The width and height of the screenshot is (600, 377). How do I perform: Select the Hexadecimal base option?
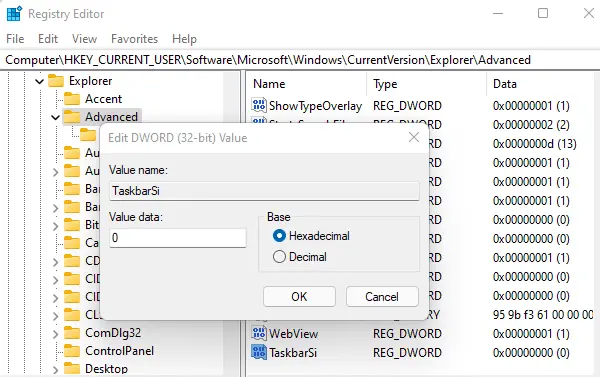click(279, 236)
